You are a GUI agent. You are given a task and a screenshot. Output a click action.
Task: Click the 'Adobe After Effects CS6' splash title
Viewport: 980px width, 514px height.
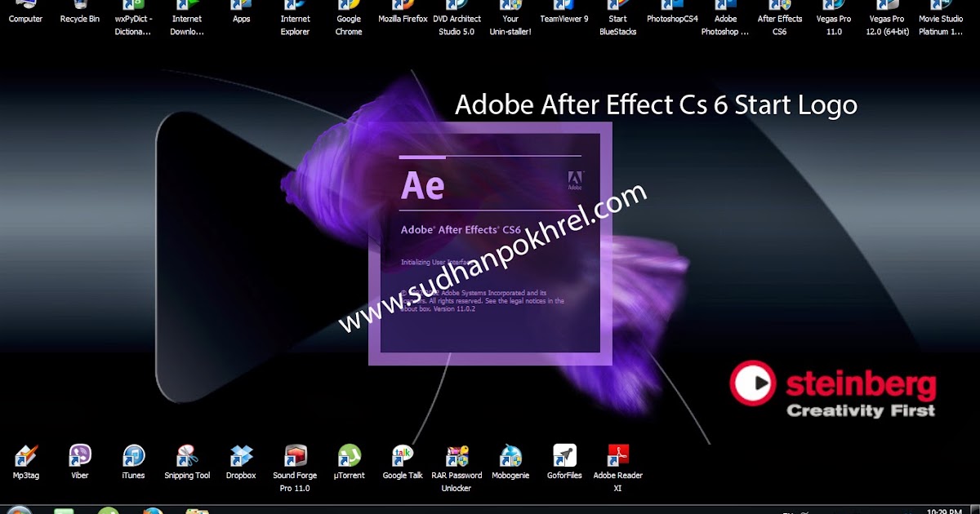pyautogui.click(x=461, y=230)
